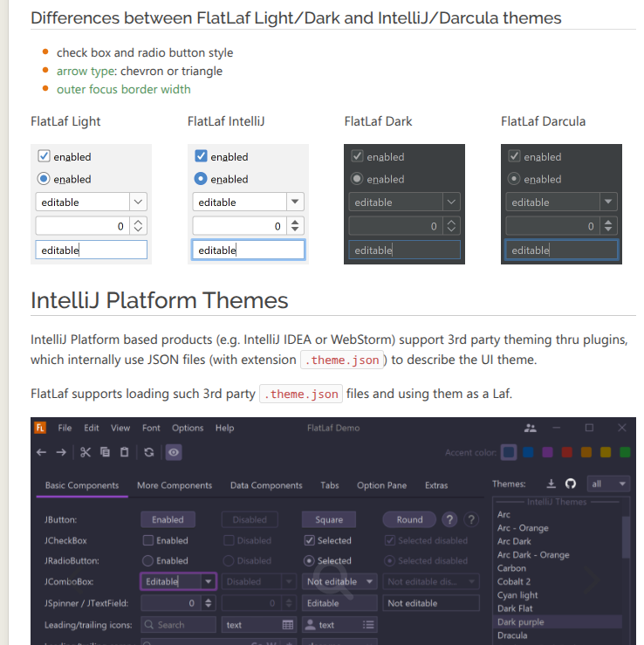The height and width of the screenshot is (645, 644).
Task: Click the FlatLaf Dark spinner chevron arrows
Action: (451, 226)
